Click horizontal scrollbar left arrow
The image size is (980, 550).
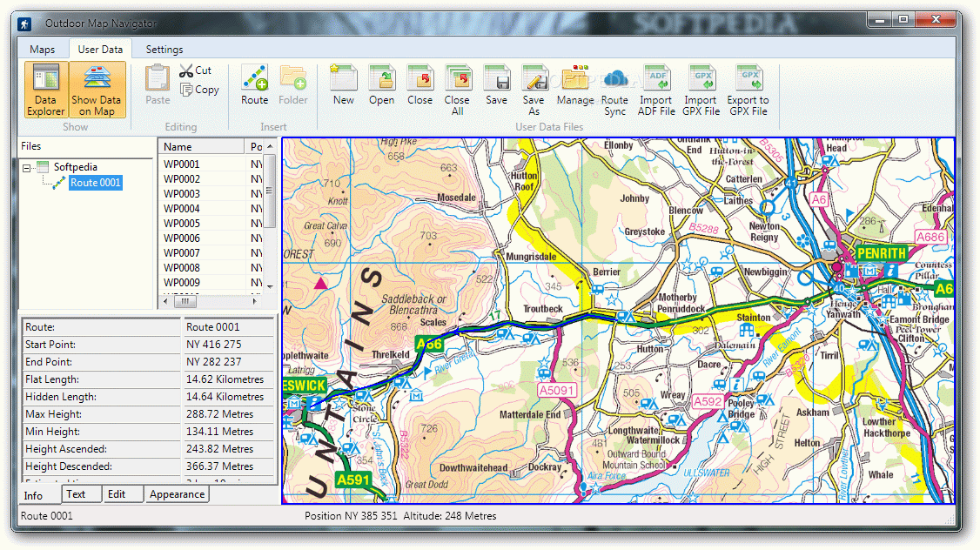(x=165, y=301)
